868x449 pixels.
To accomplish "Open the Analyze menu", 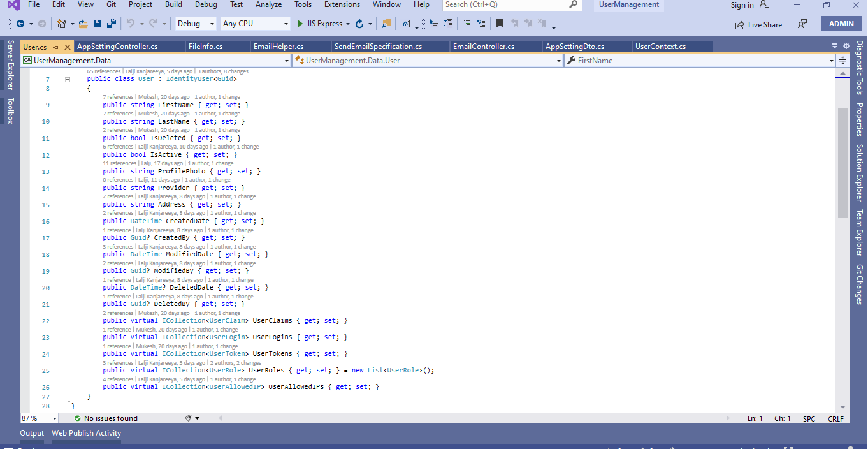I will [268, 4].
